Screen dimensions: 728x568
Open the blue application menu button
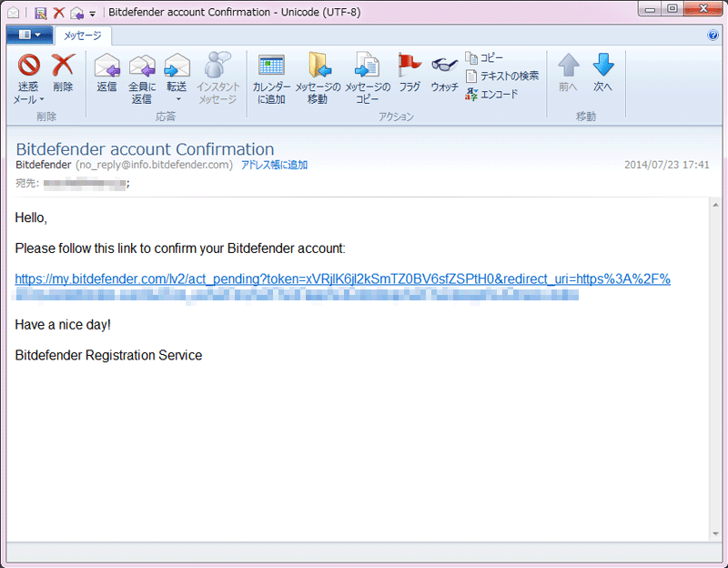30,35
